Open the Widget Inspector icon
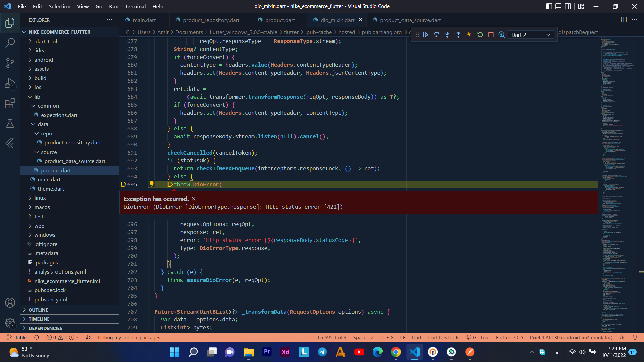 coord(502,35)
